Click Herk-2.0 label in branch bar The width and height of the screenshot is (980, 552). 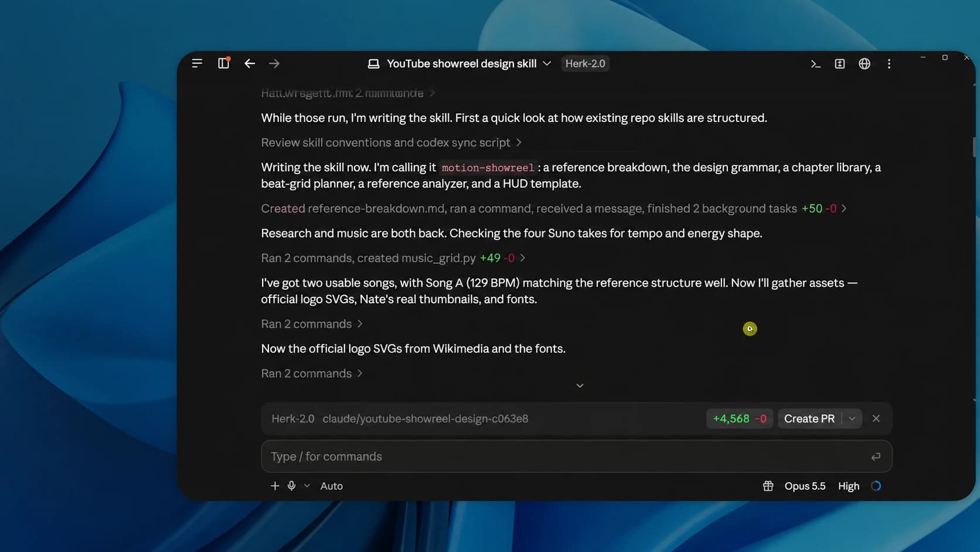[292, 419]
